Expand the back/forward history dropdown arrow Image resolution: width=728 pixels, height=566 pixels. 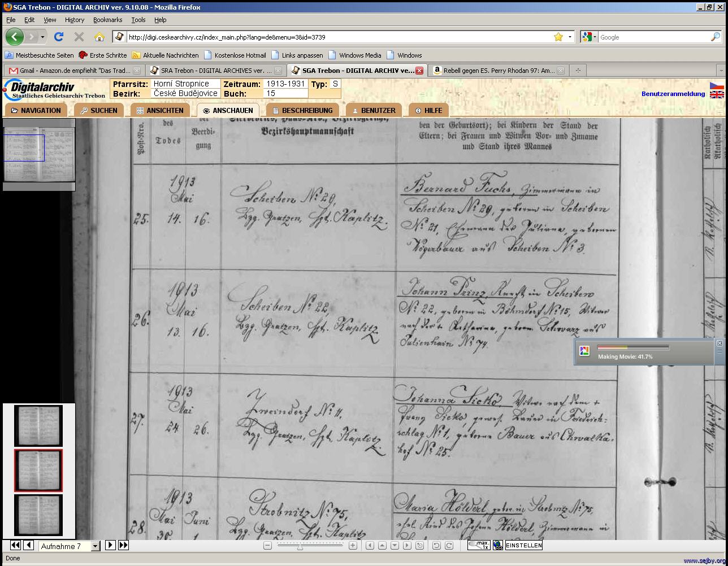tap(42, 37)
